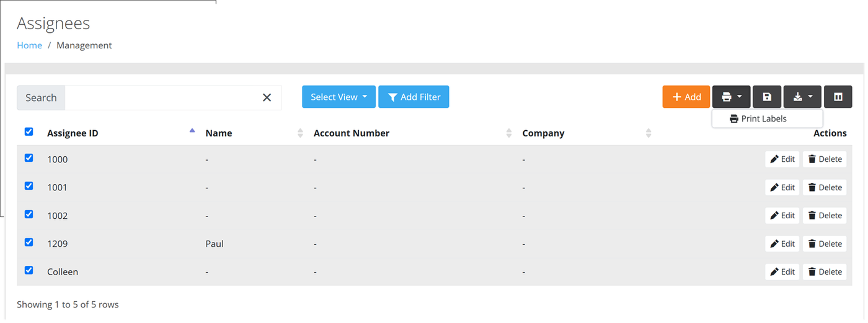
Task: Edit the Colleen assignee
Action: click(x=782, y=272)
